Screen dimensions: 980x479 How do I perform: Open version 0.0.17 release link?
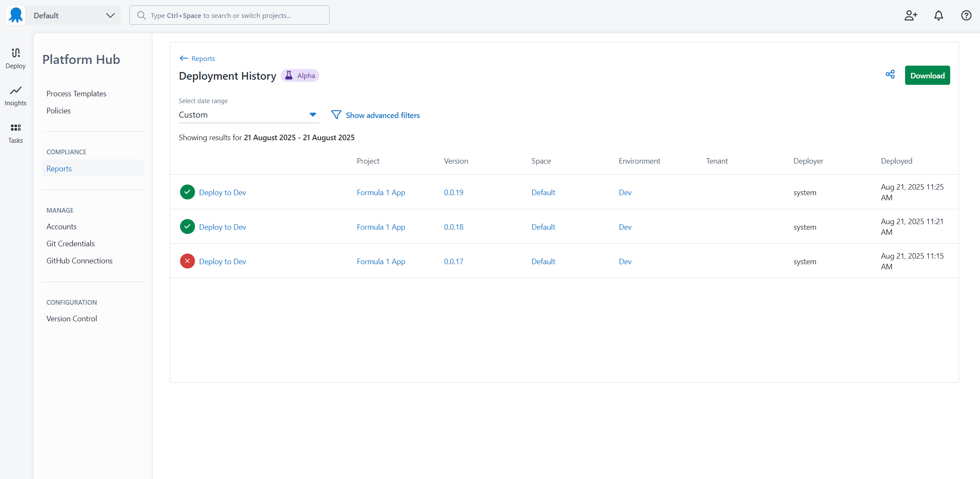pos(453,261)
